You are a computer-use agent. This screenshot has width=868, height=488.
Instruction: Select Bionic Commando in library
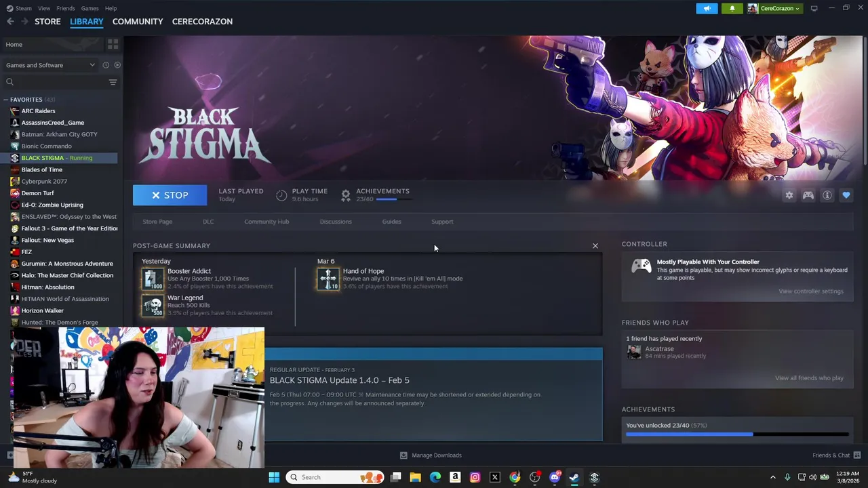[x=46, y=146]
